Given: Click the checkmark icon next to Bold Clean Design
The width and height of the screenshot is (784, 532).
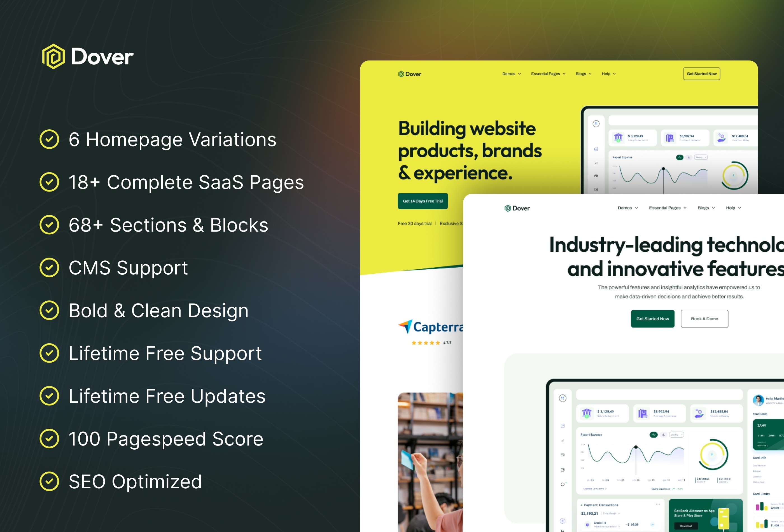Looking at the screenshot, I should click(50, 310).
